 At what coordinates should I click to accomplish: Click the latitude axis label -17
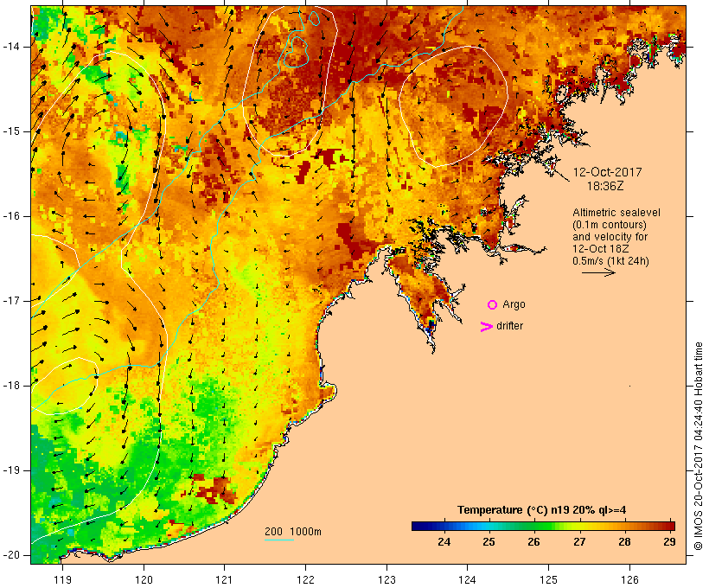(x=11, y=301)
